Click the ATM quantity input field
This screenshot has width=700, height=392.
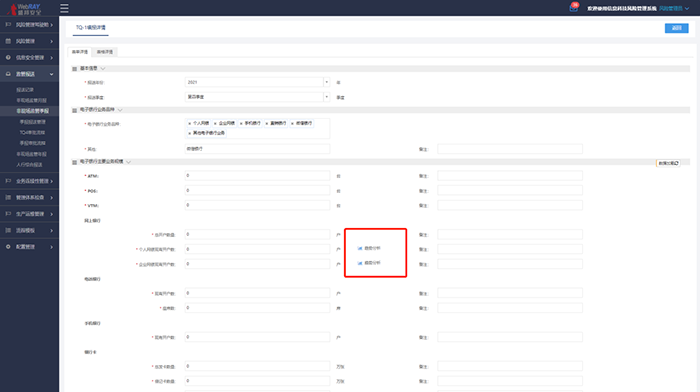257,175
